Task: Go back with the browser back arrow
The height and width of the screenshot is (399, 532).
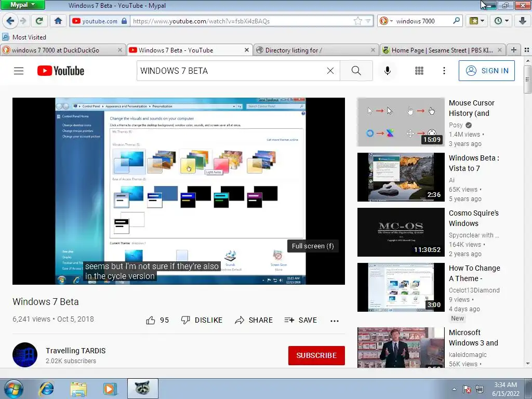Action: [x=10, y=21]
